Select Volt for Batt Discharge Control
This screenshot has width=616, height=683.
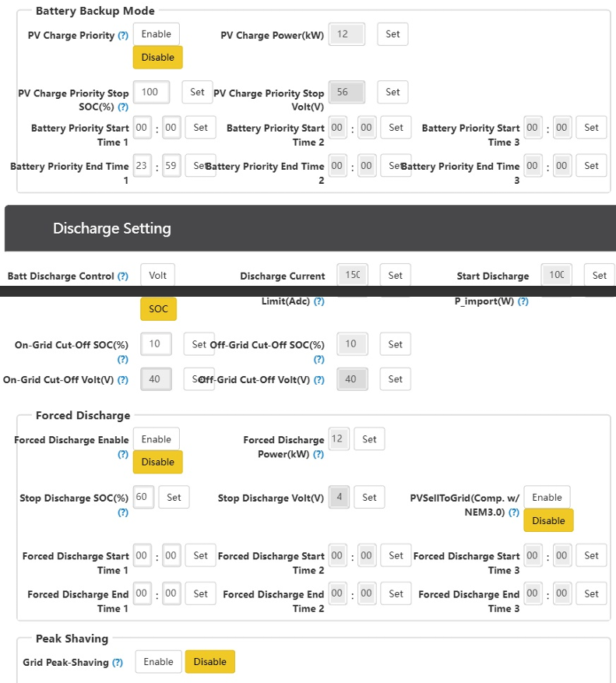[x=158, y=275]
